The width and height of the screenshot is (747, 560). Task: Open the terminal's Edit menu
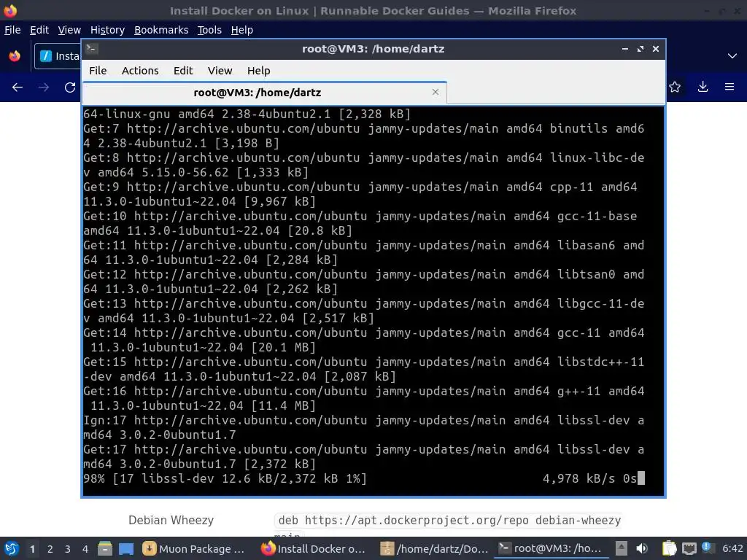coord(183,71)
